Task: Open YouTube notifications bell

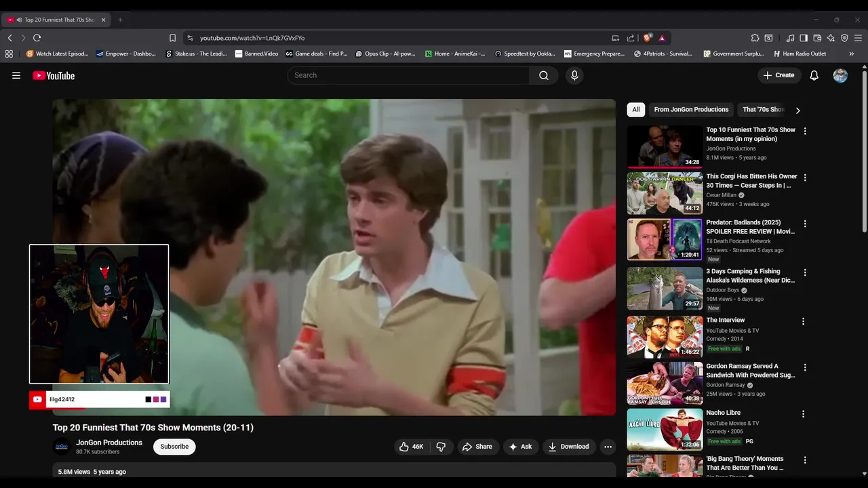Action: pos(814,75)
